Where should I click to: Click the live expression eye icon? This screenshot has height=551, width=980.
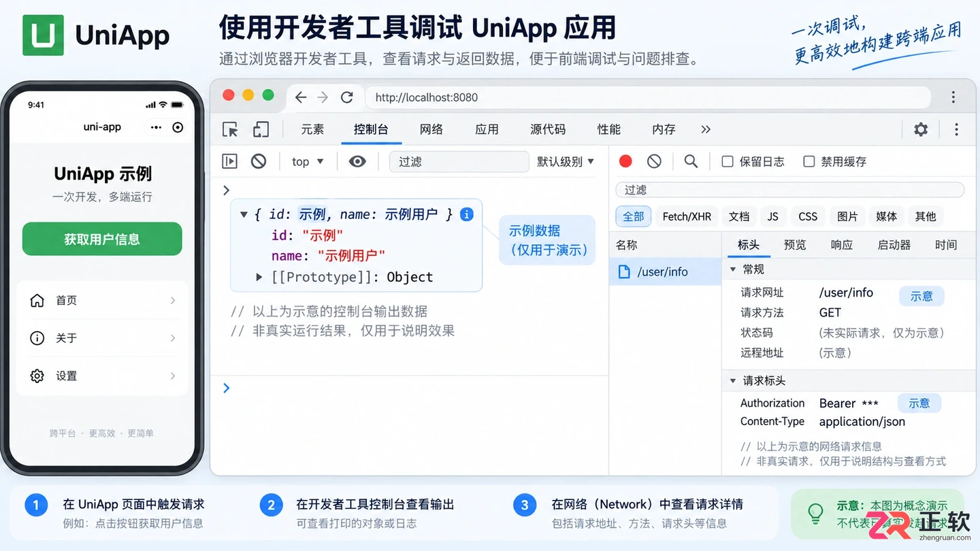coord(357,161)
